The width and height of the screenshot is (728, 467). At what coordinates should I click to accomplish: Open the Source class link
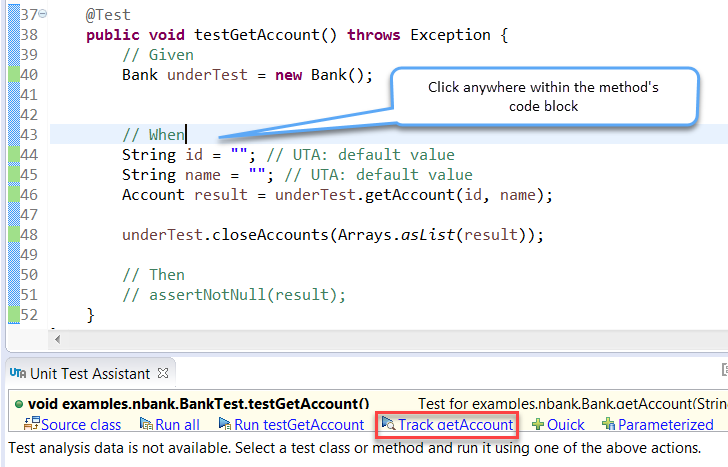(81, 424)
